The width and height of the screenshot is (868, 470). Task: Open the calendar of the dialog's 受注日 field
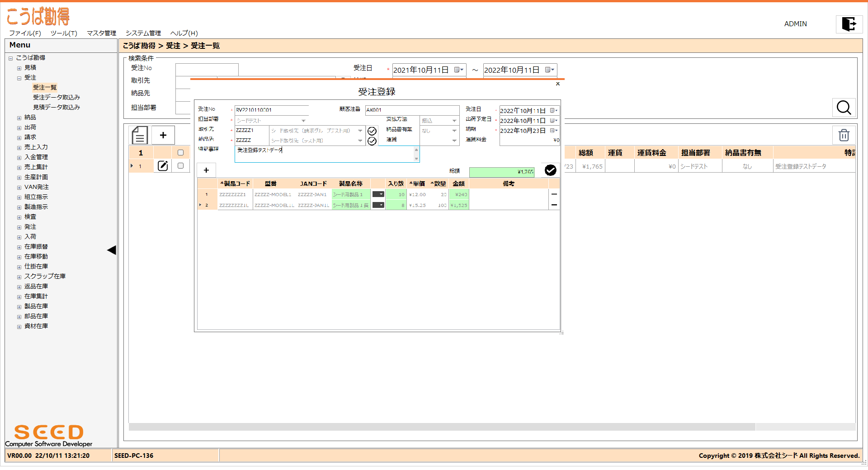(553, 111)
